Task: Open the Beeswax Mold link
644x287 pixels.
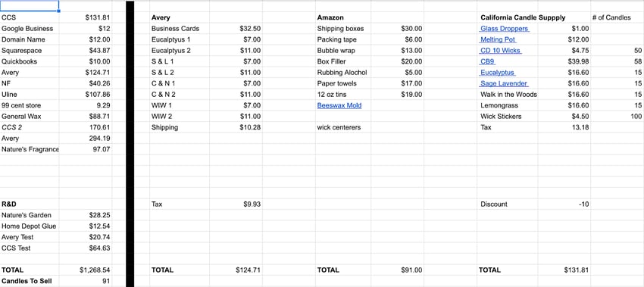Action: point(339,105)
